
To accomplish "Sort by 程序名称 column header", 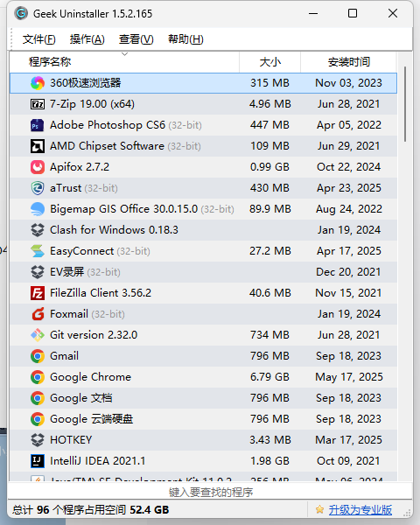I will click(x=124, y=62).
